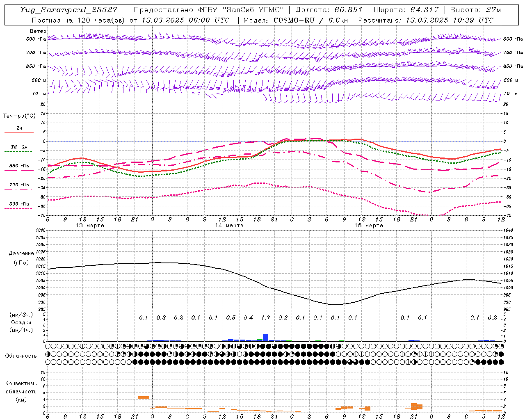Viewport: 525px width, 420px height.
Task: Click the 0.4 precipitation total value
Action: [x=248, y=317]
